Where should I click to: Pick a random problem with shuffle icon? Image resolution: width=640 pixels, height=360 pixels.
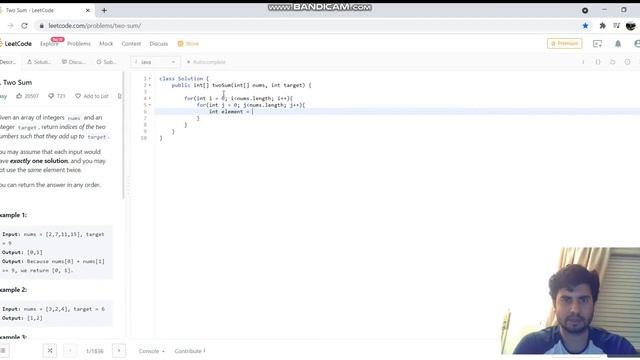50,351
